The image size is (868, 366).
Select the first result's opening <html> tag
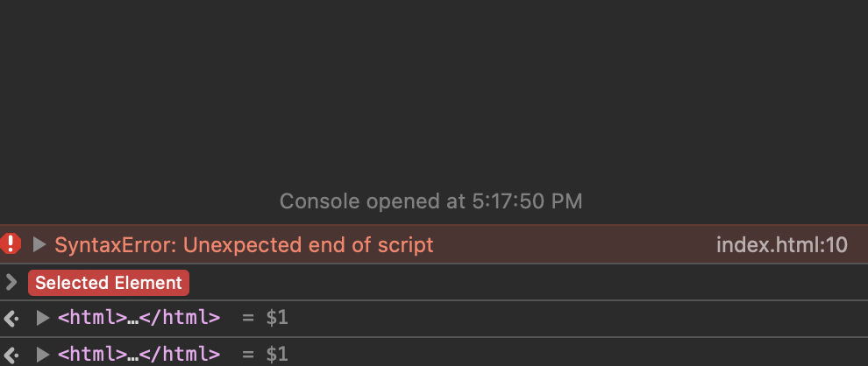92,318
